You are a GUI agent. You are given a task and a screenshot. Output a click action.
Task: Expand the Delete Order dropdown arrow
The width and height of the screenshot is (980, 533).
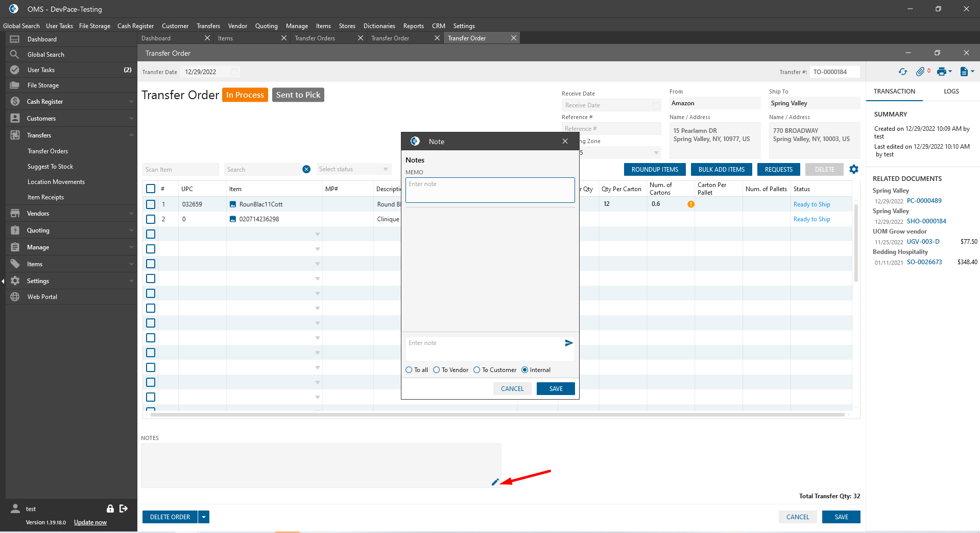(x=204, y=517)
